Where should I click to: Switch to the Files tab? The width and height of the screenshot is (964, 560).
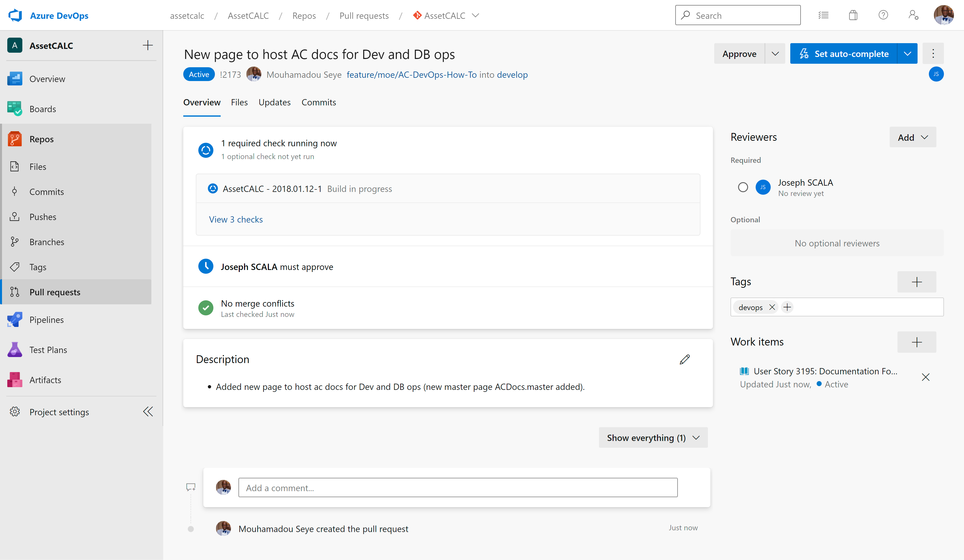coord(239,102)
